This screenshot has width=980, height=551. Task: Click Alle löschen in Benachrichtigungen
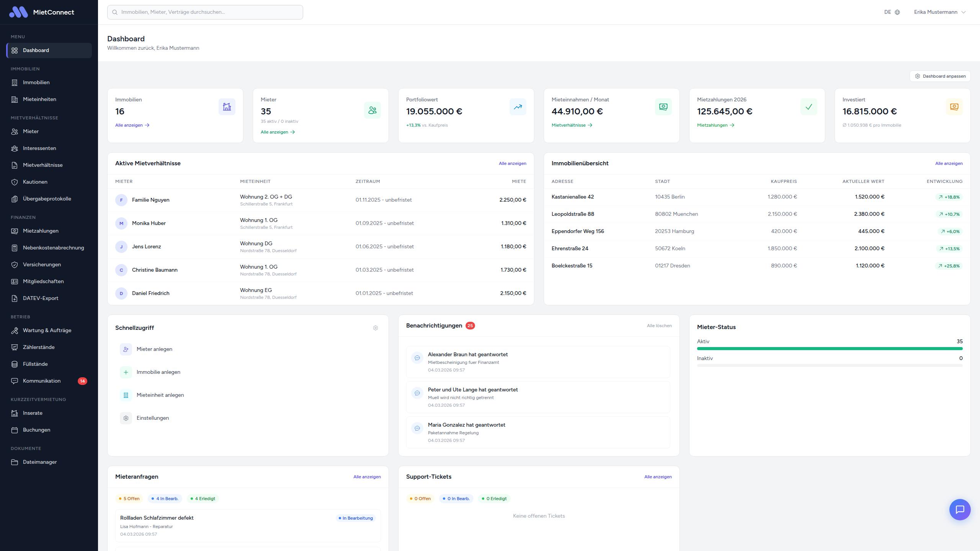coord(659,326)
